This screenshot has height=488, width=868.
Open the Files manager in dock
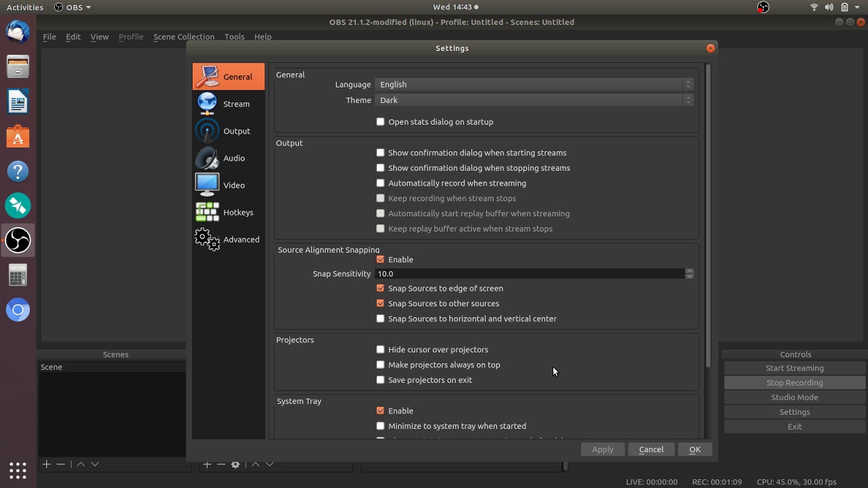click(18, 66)
